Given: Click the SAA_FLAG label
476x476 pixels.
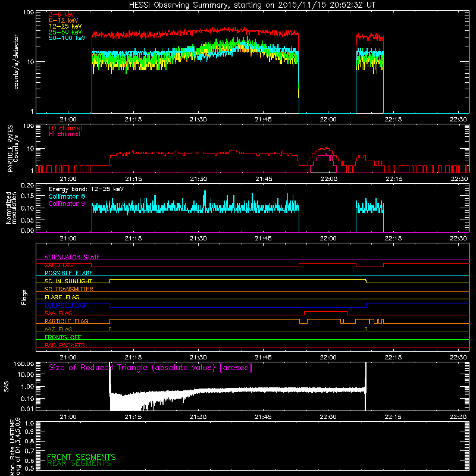Looking at the screenshot, I should coord(58,314).
